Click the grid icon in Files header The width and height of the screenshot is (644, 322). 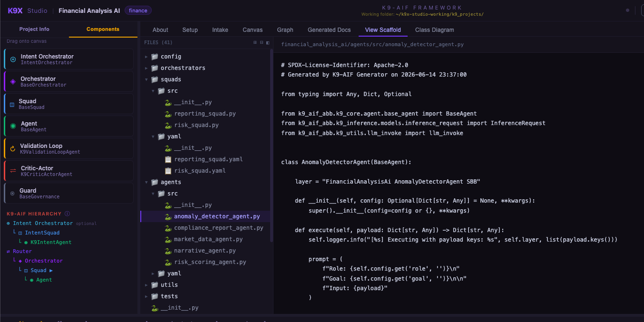point(255,43)
